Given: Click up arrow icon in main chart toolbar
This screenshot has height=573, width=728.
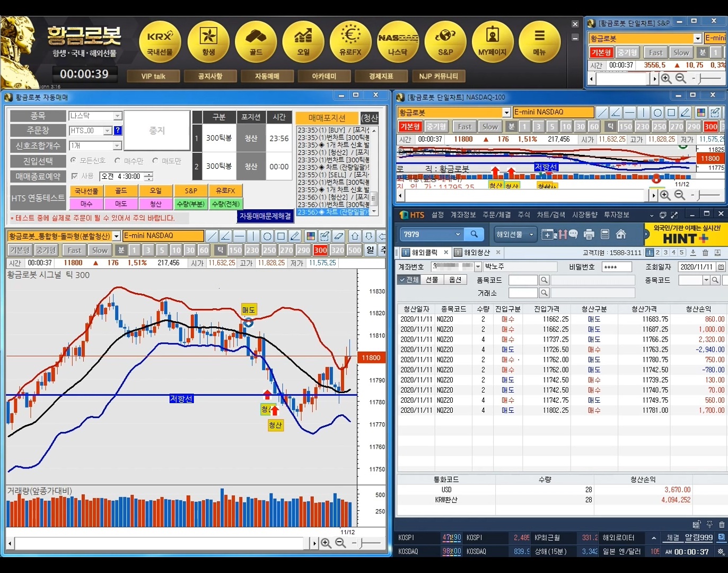Looking at the screenshot, I should [x=355, y=236].
